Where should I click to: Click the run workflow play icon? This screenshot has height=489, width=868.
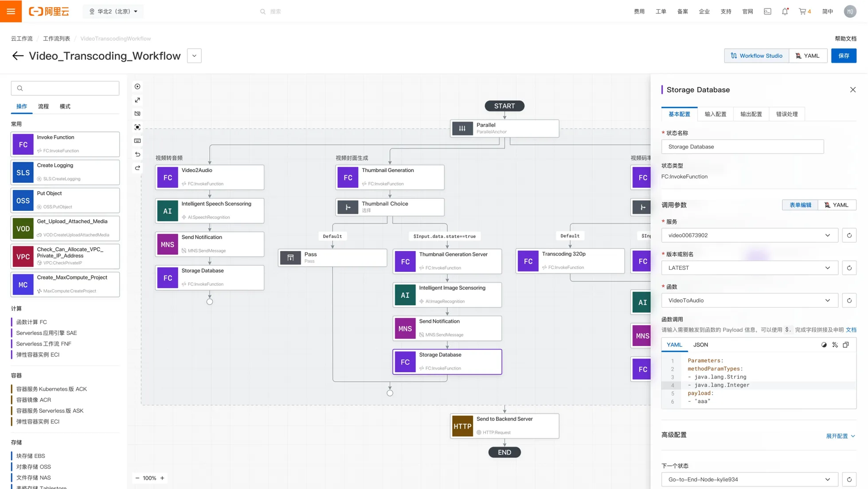137,87
